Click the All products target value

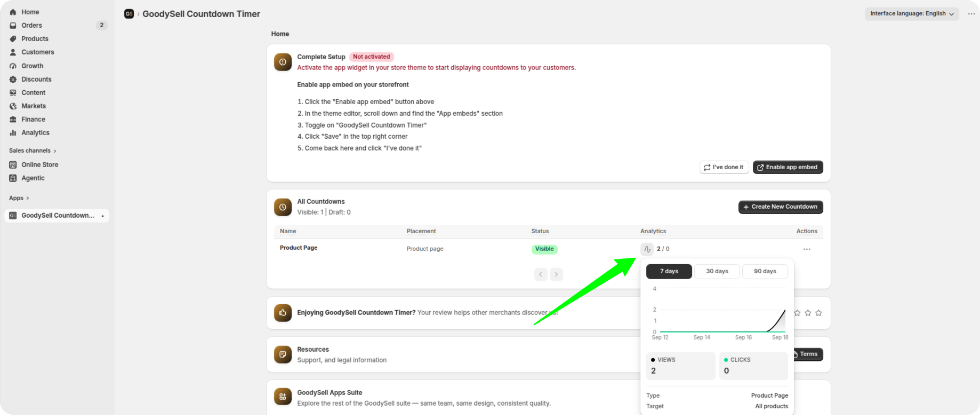pos(772,406)
